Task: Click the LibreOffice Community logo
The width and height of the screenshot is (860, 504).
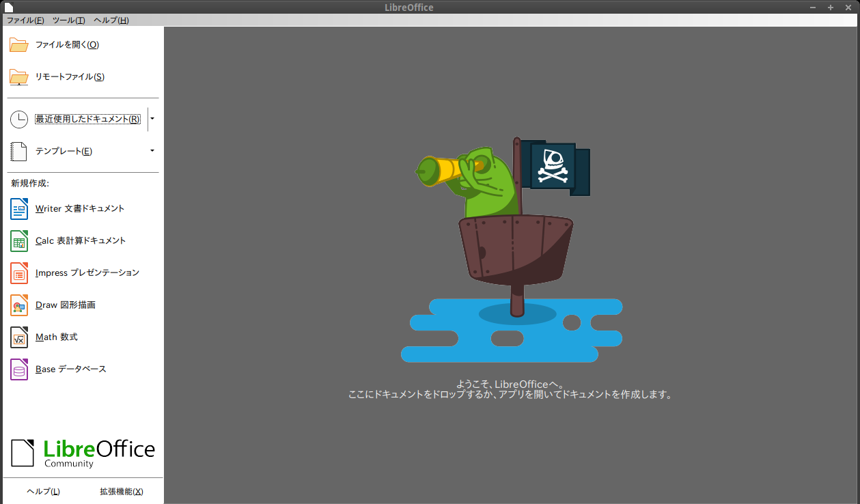Action: tap(83, 453)
